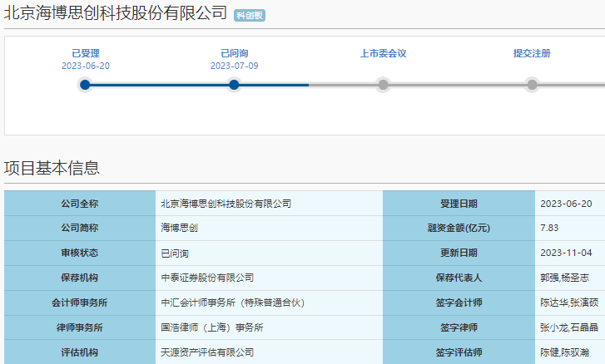Click the 项目基本信息 section heading

[x=52, y=168]
